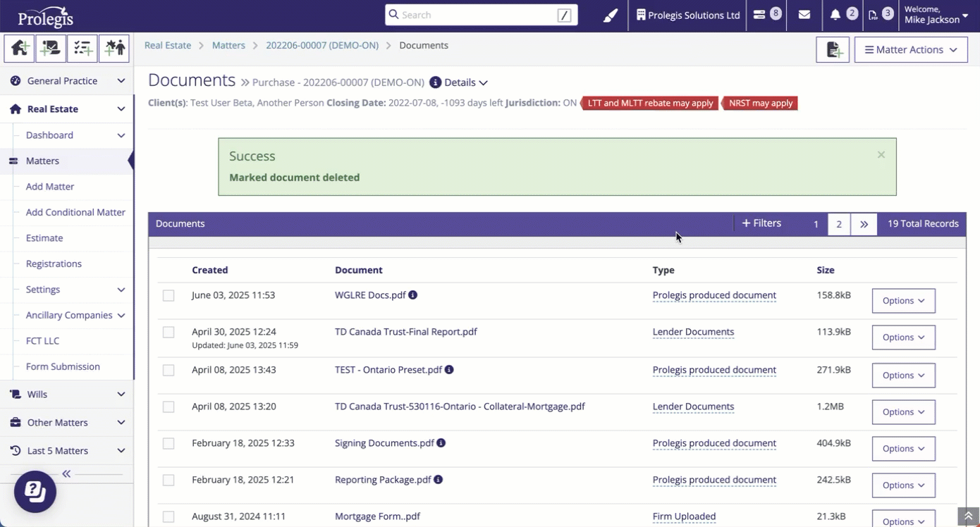Viewport: 980px width, 527px height.
Task: Open Options dropdown for Reporting Package.pdf
Action: coord(903,485)
